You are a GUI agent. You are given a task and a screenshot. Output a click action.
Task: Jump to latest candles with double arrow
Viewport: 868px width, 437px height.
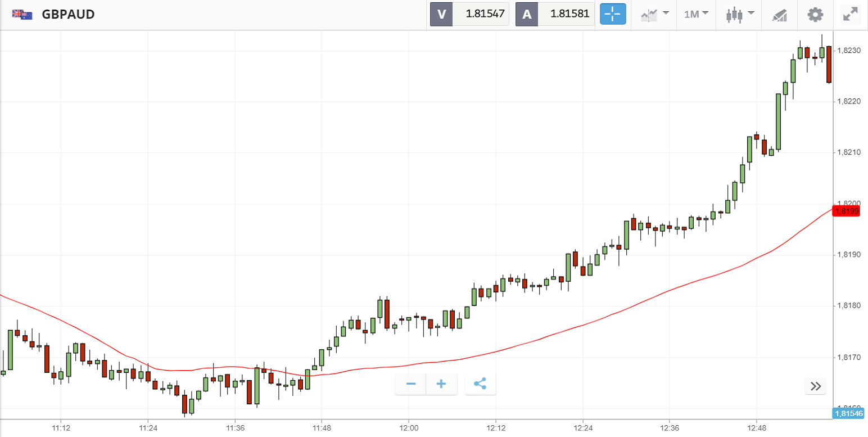click(x=816, y=386)
